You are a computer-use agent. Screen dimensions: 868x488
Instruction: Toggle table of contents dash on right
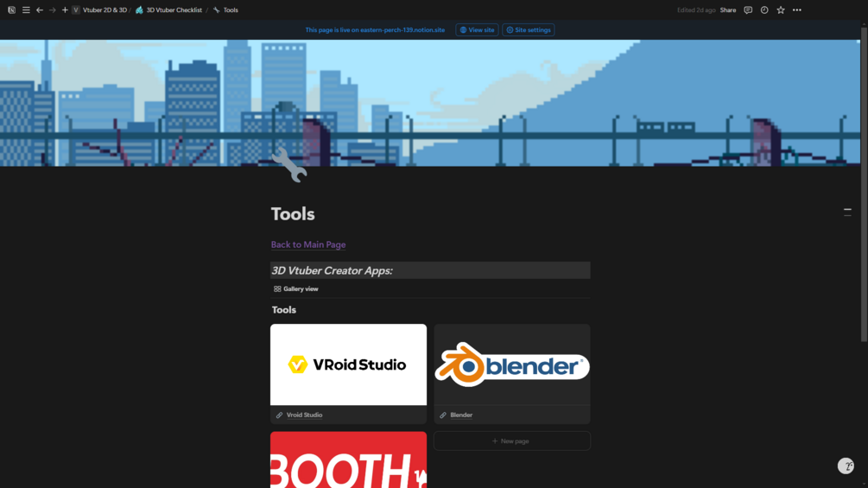pyautogui.click(x=847, y=212)
